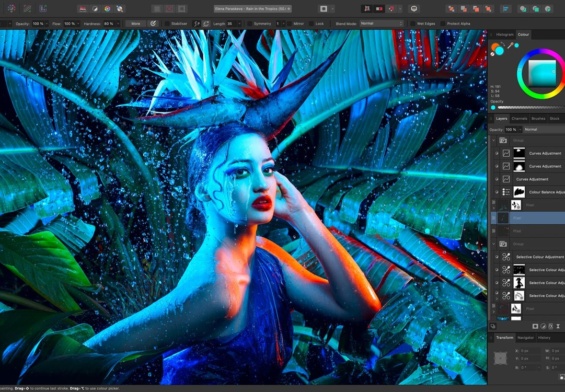The width and height of the screenshot is (565, 392).
Task: Click the Auto Colours wheel icon
Action: 107,9
